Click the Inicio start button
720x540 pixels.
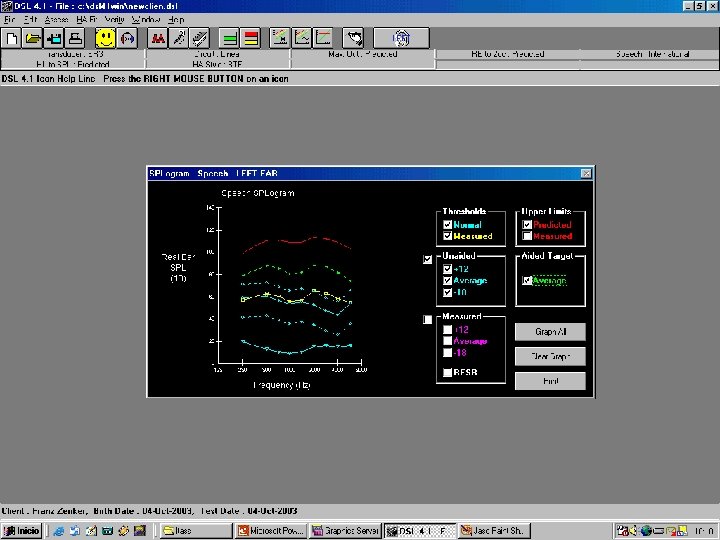pos(22,530)
